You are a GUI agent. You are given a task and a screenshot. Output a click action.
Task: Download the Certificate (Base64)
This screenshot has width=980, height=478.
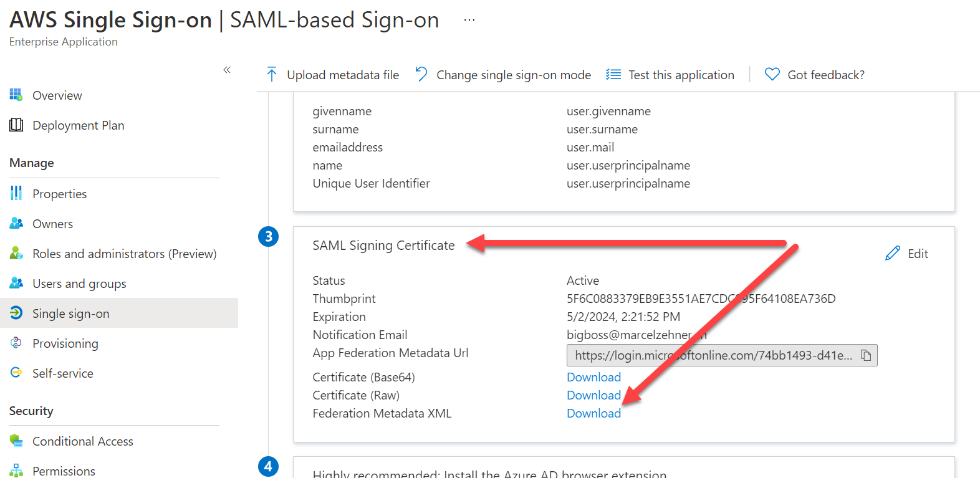tap(593, 377)
